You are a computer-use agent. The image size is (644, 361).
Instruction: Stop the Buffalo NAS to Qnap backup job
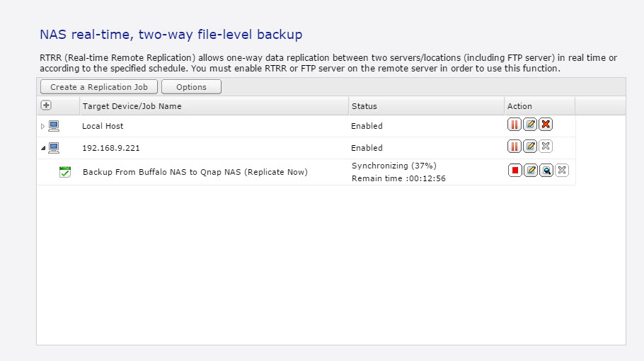515,171
